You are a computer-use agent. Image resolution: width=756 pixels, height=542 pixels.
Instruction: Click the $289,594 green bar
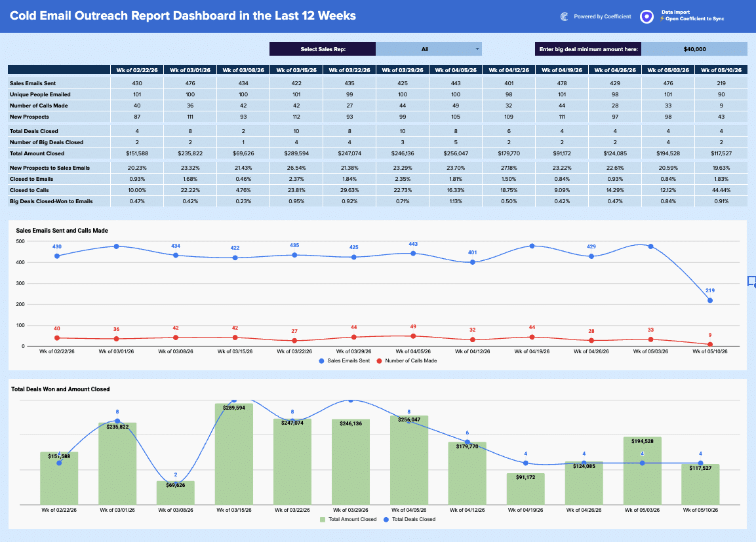(x=234, y=454)
